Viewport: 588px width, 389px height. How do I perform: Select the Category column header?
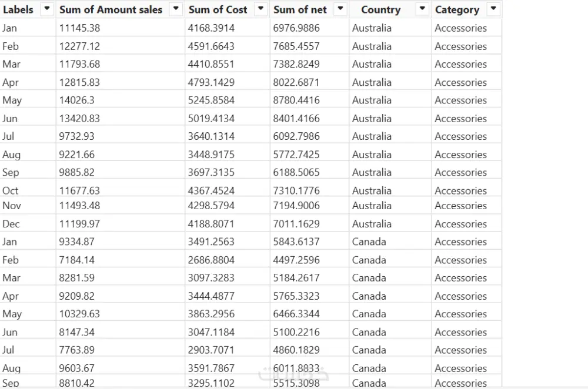point(457,9)
